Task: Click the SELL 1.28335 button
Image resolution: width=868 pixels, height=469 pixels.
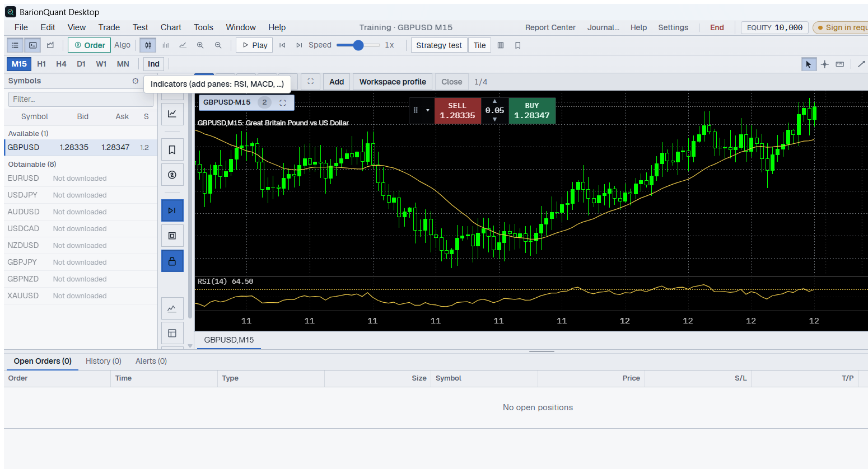Action: [x=458, y=111]
